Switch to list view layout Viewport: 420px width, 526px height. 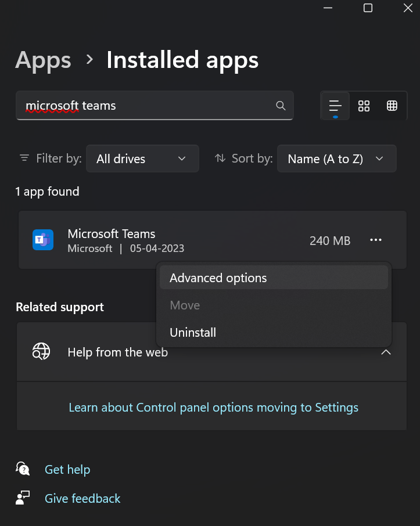click(335, 106)
